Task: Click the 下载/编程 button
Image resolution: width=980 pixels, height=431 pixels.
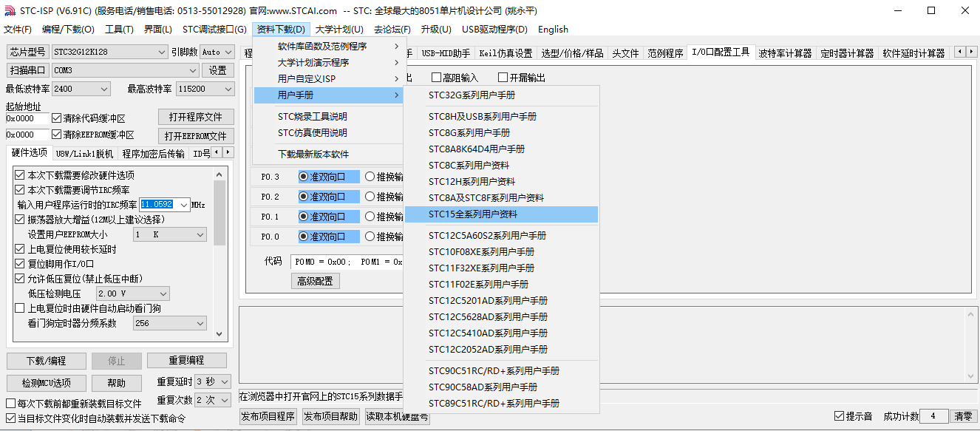Action: point(46,361)
